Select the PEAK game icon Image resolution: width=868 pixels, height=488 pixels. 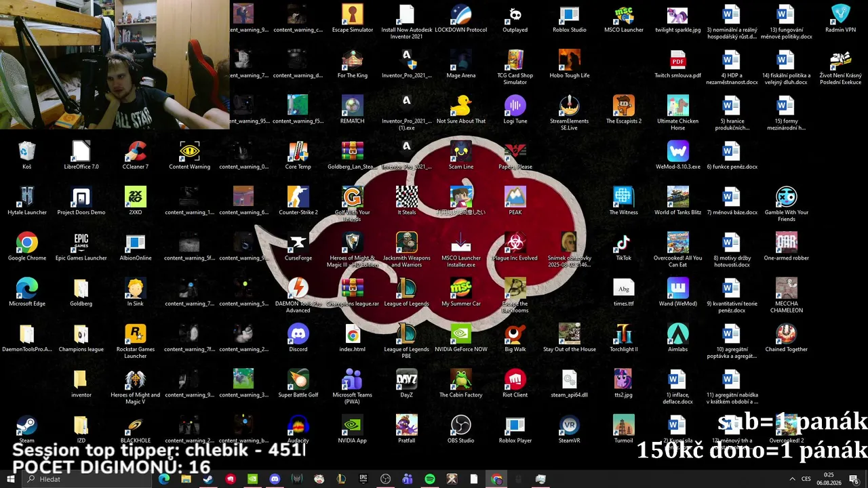515,201
